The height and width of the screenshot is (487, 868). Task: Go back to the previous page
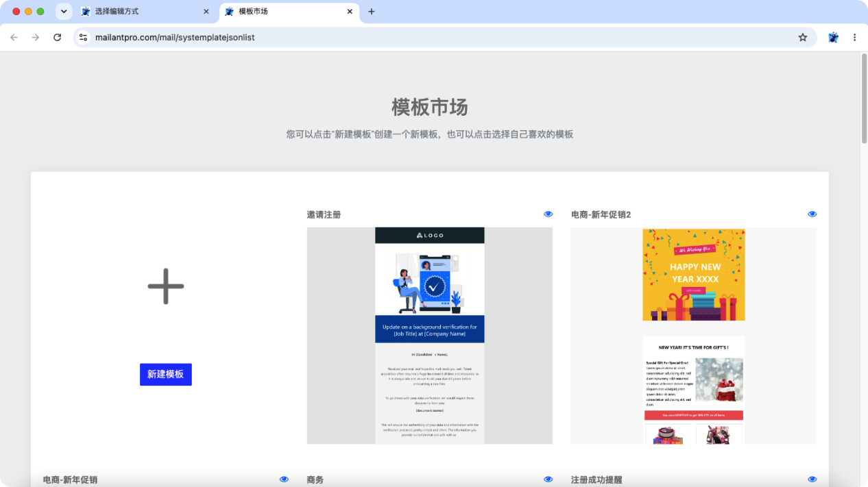[x=14, y=38]
